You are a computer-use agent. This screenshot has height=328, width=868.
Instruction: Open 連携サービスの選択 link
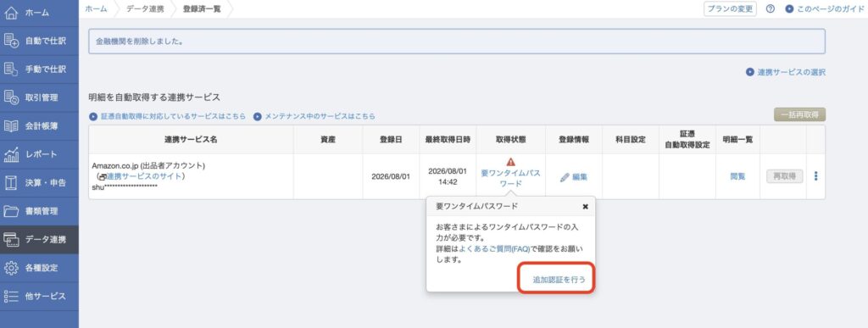[x=786, y=72]
